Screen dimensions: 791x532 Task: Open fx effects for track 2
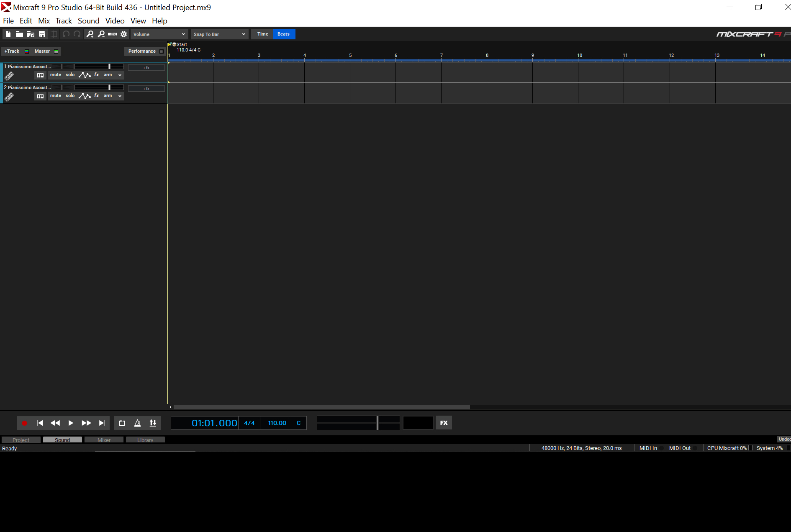[x=97, y=96]
